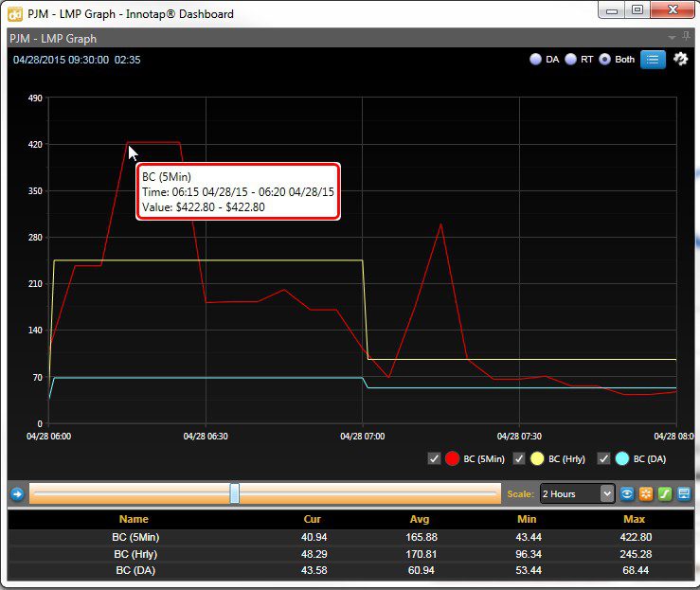Screen dimensions: 700x590
Task: Select the RT radio button
Action: pyautogui.click(x=570, y=60)
